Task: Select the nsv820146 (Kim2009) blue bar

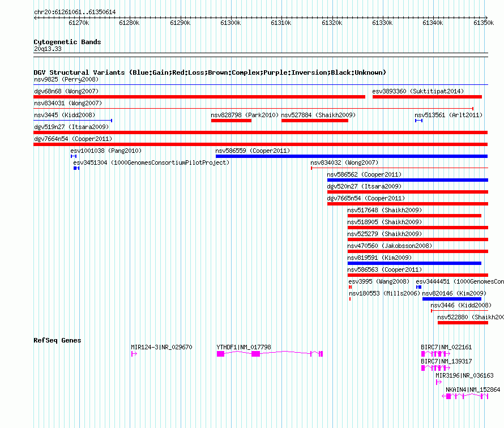Action: pos(451,299)
